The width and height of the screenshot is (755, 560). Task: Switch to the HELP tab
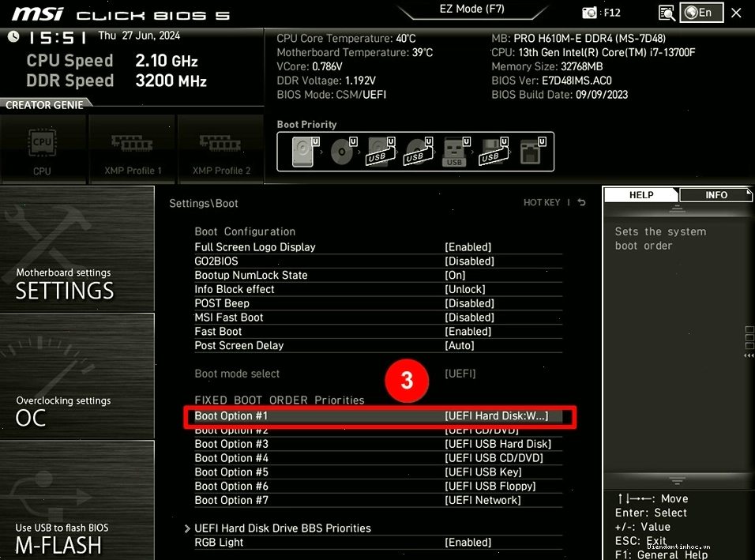point(641,195)
